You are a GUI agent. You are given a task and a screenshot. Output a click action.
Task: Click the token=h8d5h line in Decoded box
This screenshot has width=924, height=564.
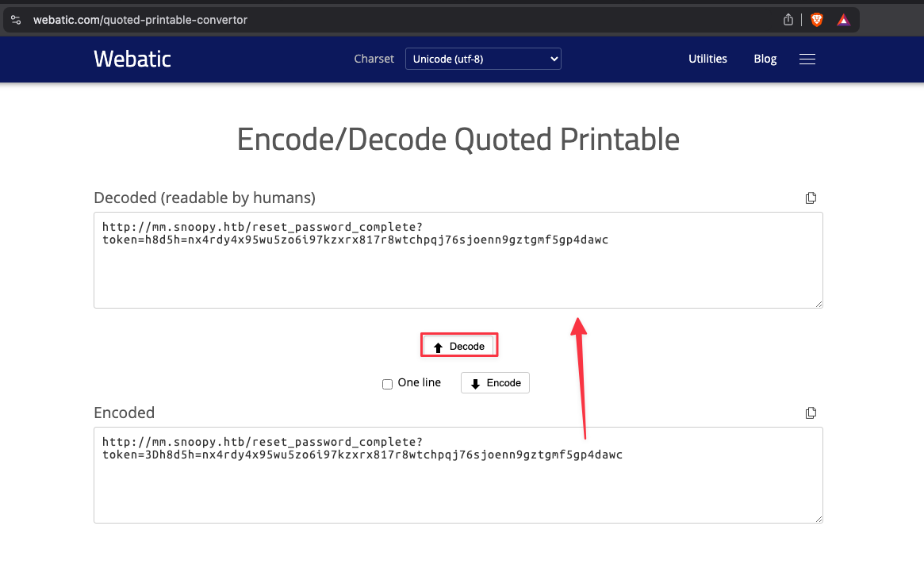[355, 240]
